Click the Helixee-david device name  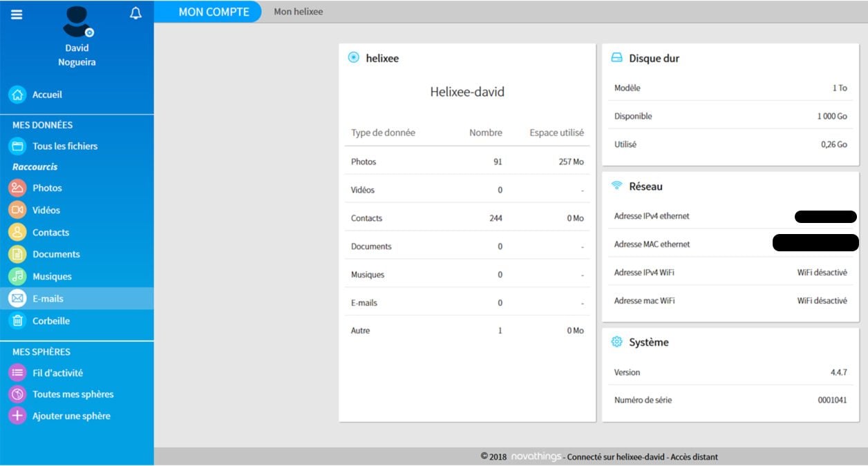click(467, 92)
